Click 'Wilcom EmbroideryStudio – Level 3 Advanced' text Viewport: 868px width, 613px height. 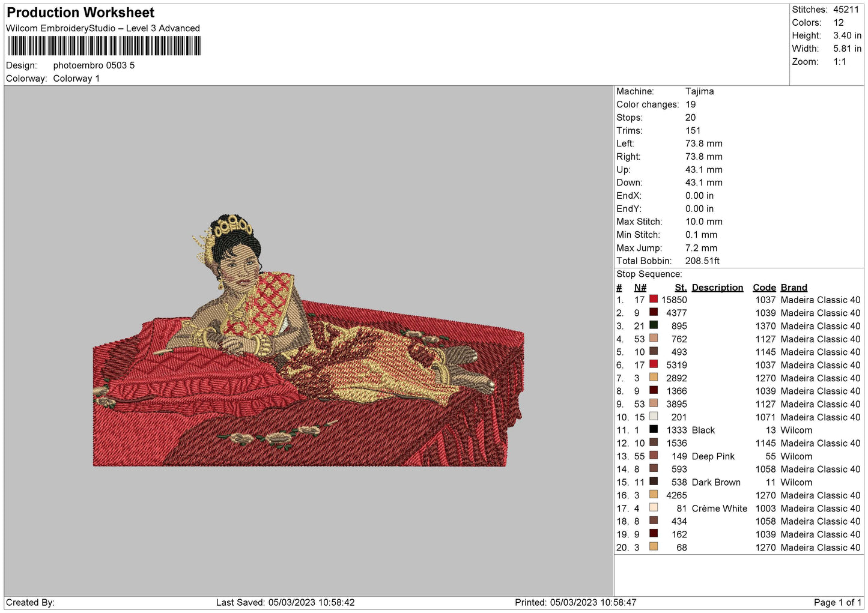click(103, 28)
